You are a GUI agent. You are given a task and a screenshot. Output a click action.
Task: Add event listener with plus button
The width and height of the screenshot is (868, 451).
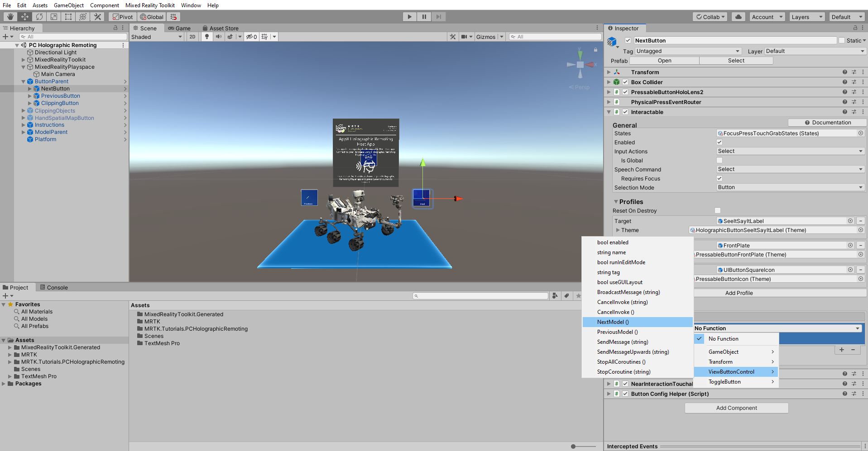click(842, 350)
